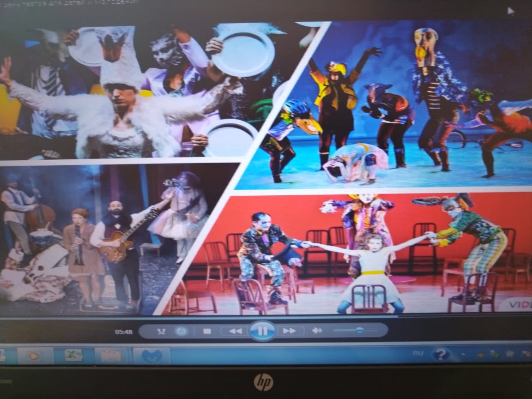This screenshot has width=532, height=399.
Task: Click the 05:48 elapsed time display
Action: (124, 332)
